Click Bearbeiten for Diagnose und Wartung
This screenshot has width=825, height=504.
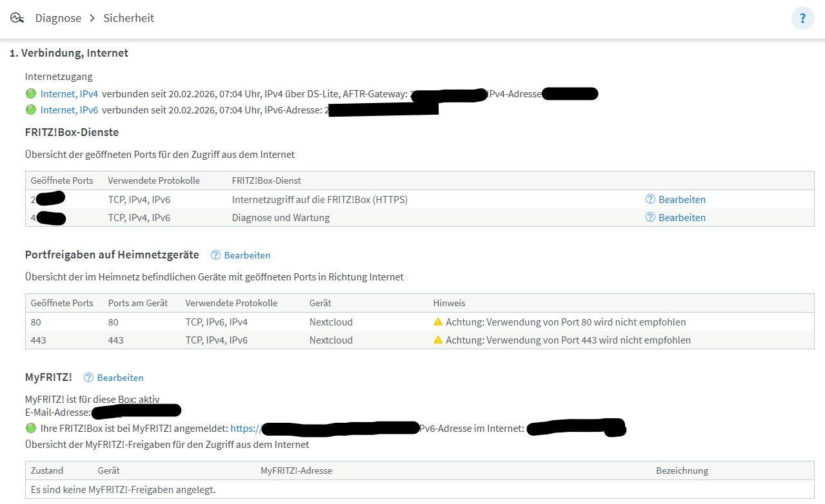pos(682,218)
